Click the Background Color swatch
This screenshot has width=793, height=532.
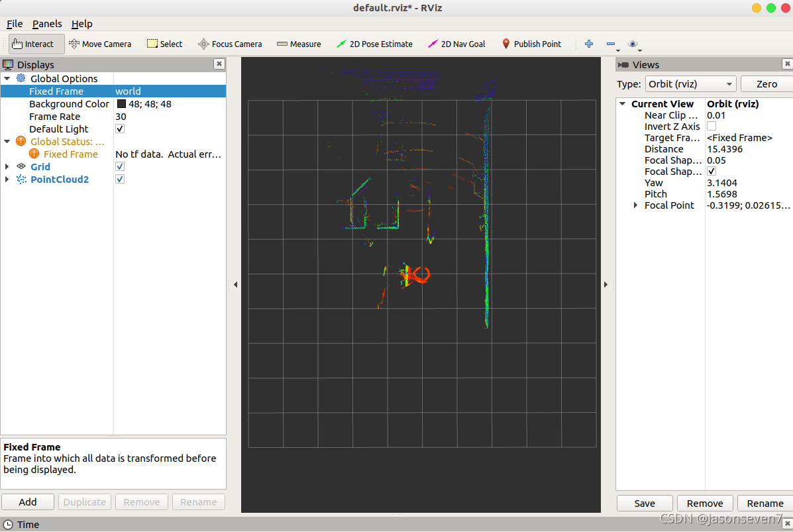pos(121,103)
